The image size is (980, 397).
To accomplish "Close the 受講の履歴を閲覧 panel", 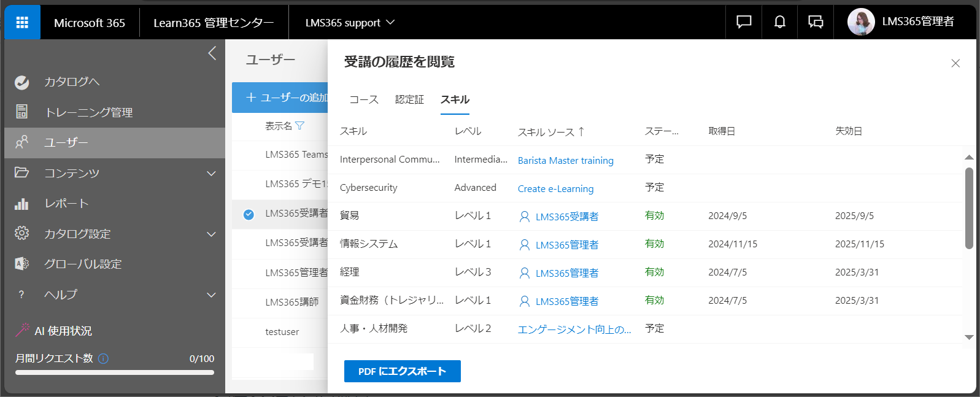I will click(x=955, y=63).
